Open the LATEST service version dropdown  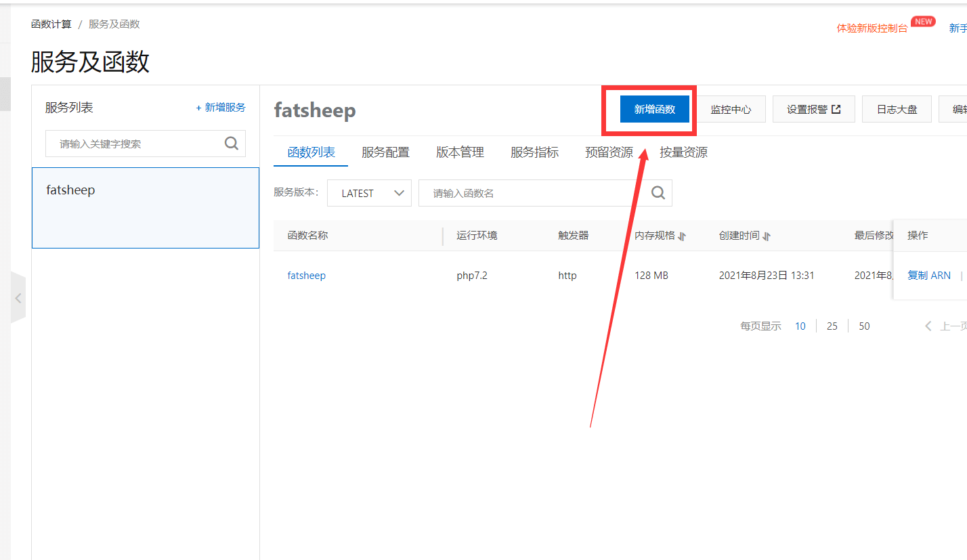click(x=370, y=193)
